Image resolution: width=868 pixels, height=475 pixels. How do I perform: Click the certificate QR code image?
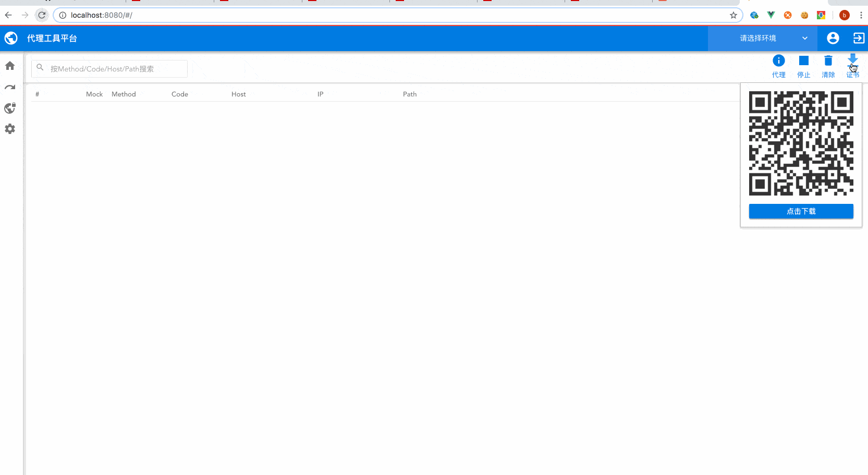[x=801, y=143]
